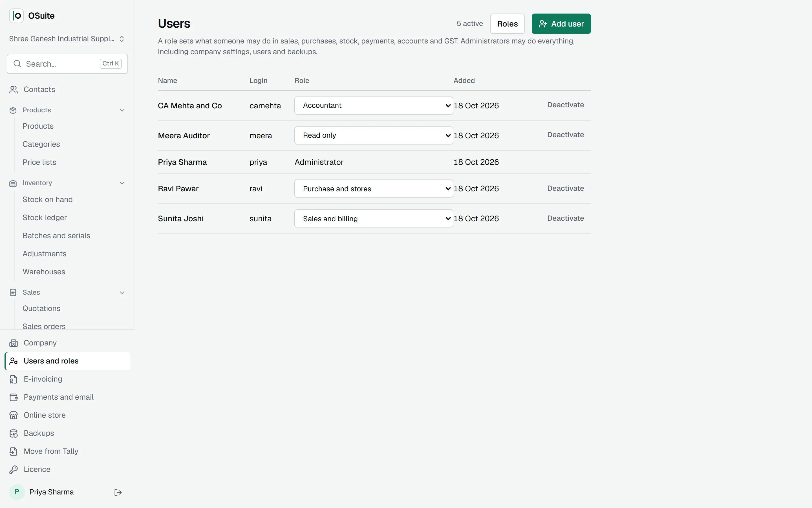
Task: Focus the Search input field
Action: point(67,64)
